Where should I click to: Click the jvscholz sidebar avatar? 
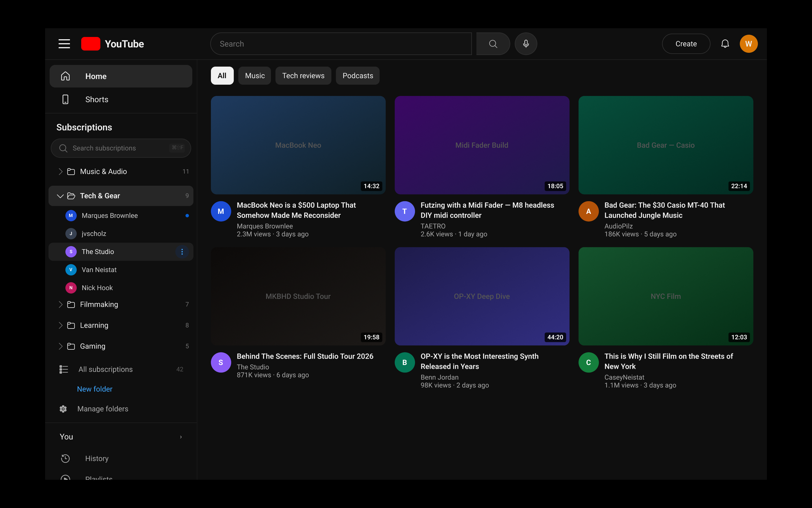tap(71, 233)
